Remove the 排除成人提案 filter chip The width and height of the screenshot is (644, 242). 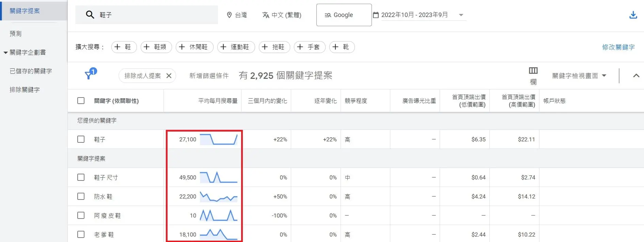tap(169, 76)
